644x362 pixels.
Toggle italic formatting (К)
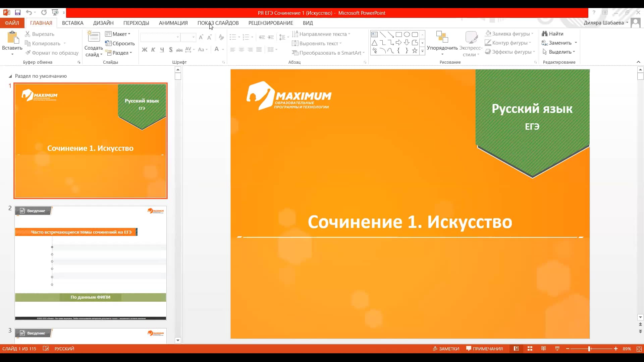point(153,49)
